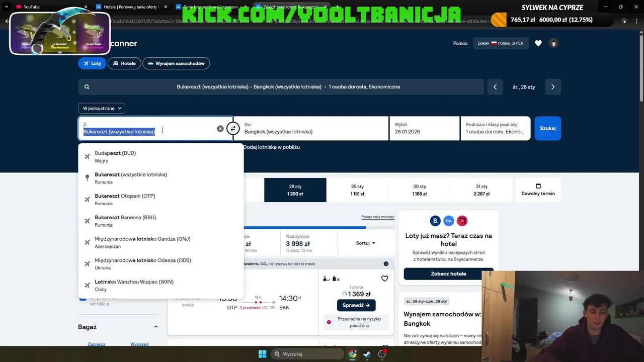
Task: Open the Wylot date picker field
Action: (x=425, y=128)
